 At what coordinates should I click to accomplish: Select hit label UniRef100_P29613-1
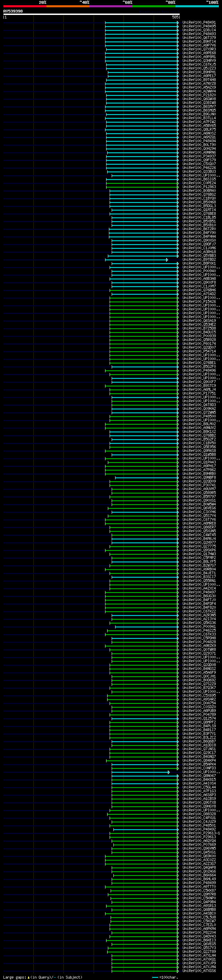[201, 833]
